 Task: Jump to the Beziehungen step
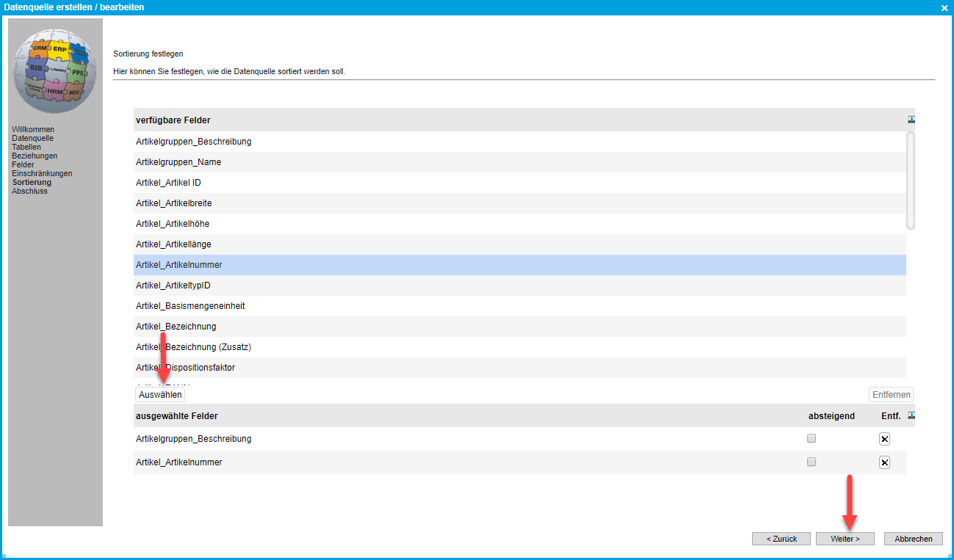pos(35,156)
